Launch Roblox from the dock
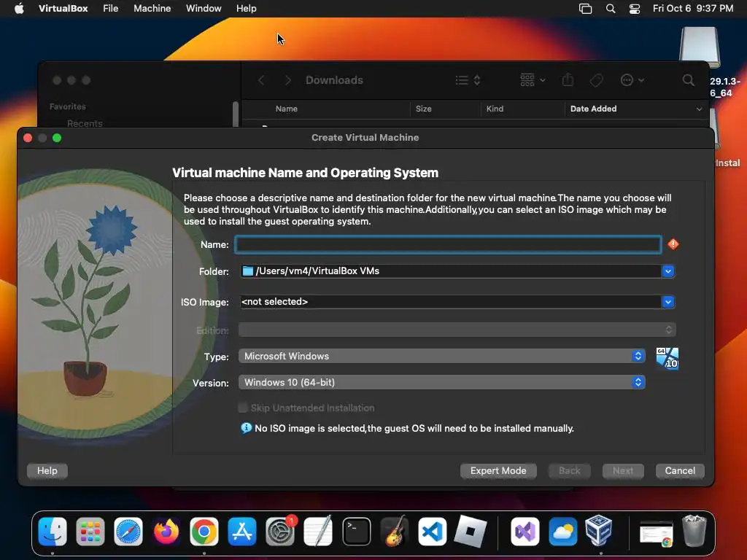747x560 pixels. click(471, 532)
